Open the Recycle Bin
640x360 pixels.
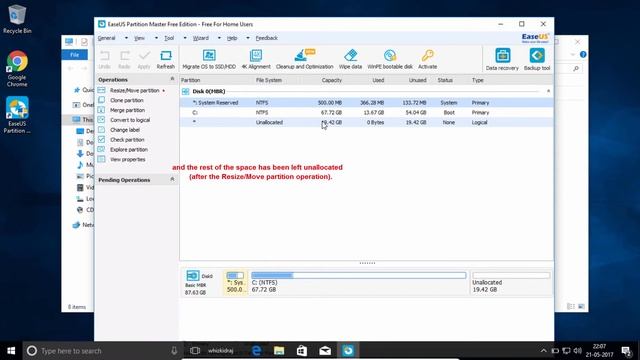point(17,19)
